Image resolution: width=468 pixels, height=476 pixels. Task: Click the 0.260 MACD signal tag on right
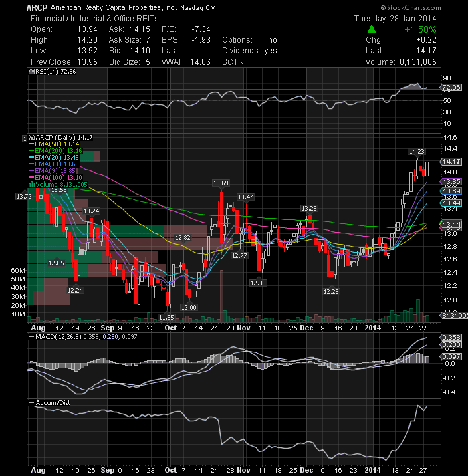click(451, 345)
